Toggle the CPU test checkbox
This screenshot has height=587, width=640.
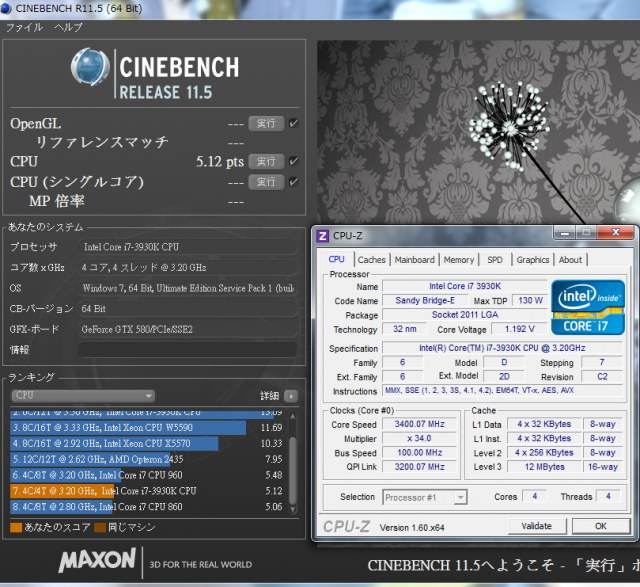coord(293,161)
